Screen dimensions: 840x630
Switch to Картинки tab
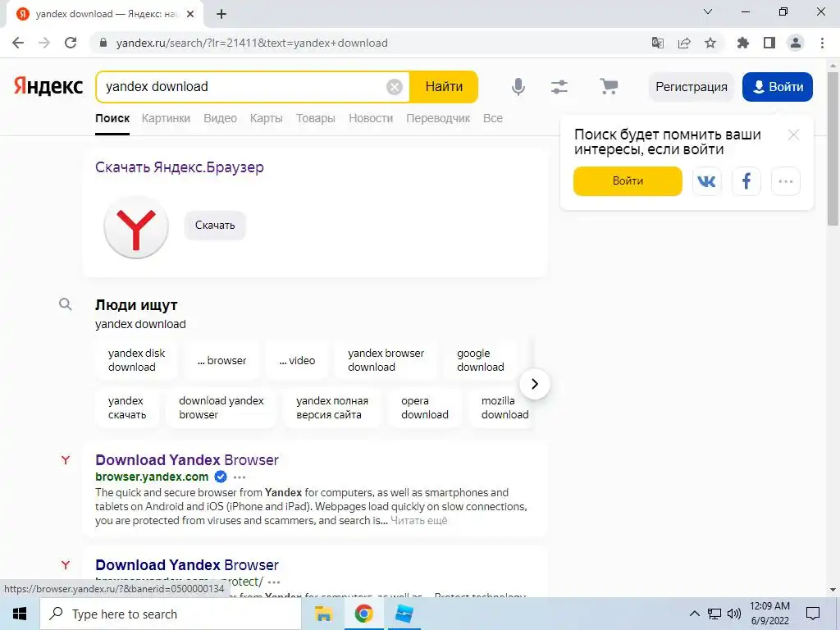pyautogui.click(x=166, y=118)
